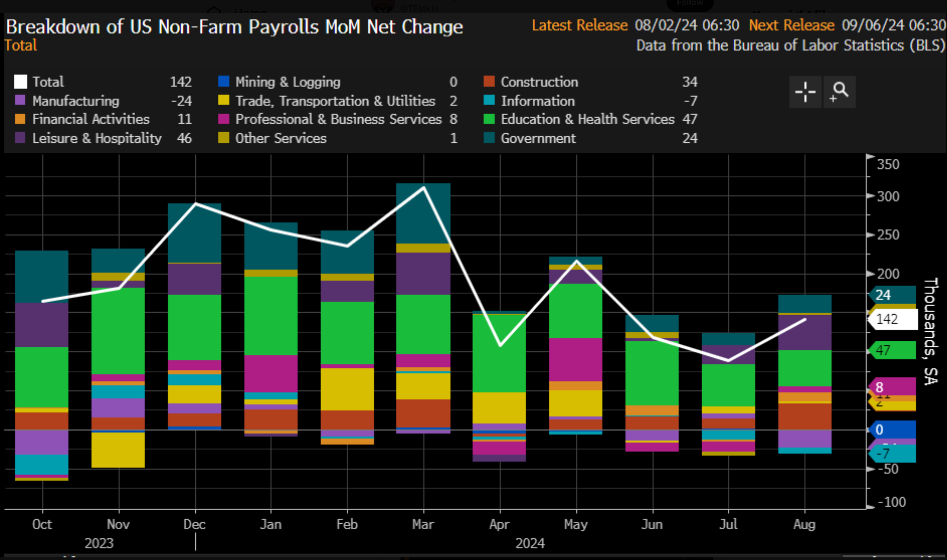This screenshot has width=947, height=560.
Task: Click the Manufacturing purple legend swatch
Action: (20, 100)
